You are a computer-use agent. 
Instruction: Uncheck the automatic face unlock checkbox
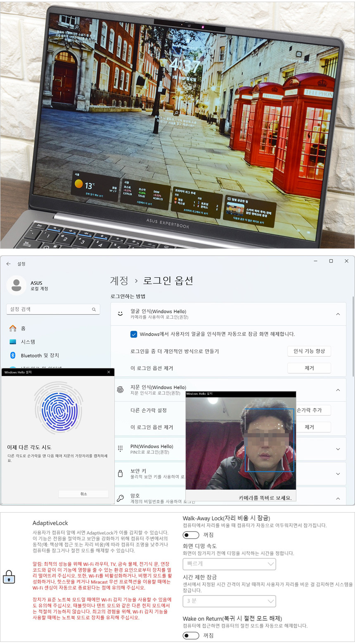134,334
